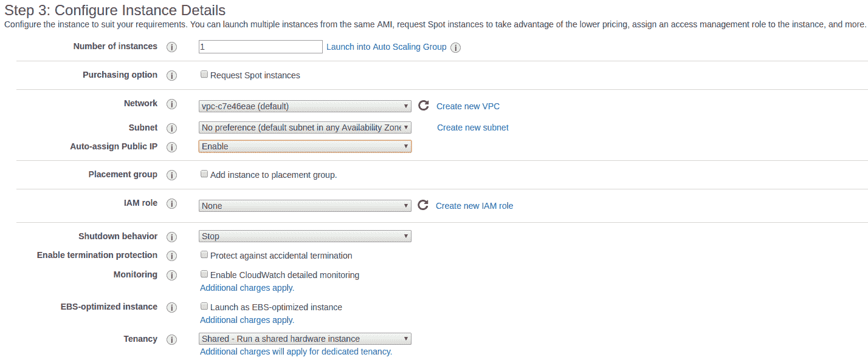The image size is (868, 360).
Task: Open info icon for Number of instances
Action: (172, 47)
